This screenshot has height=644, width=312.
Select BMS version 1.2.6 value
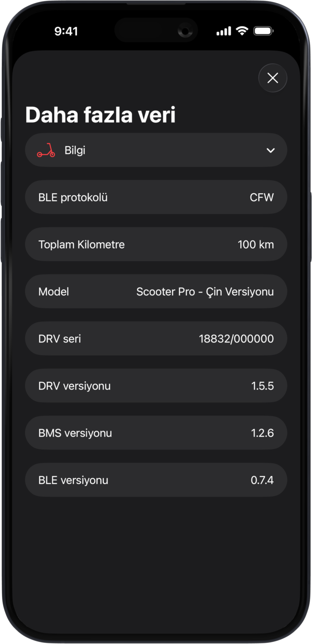point(262,433)
